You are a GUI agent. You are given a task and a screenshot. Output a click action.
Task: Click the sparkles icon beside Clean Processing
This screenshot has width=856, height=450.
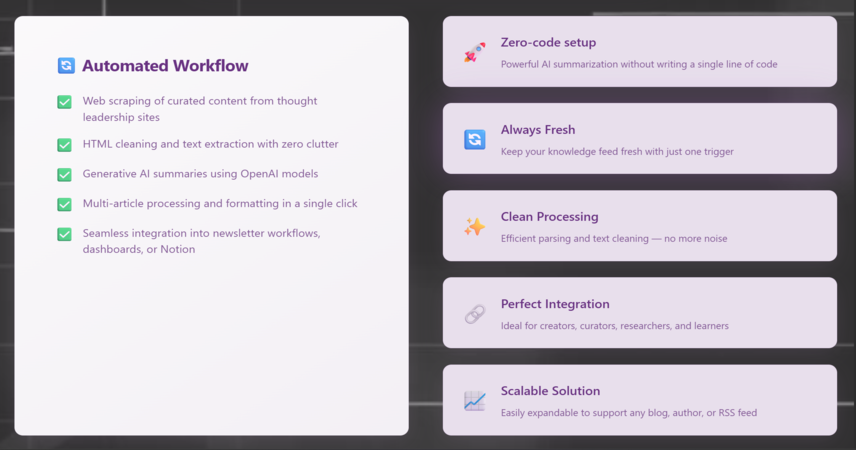click(474, 226)
